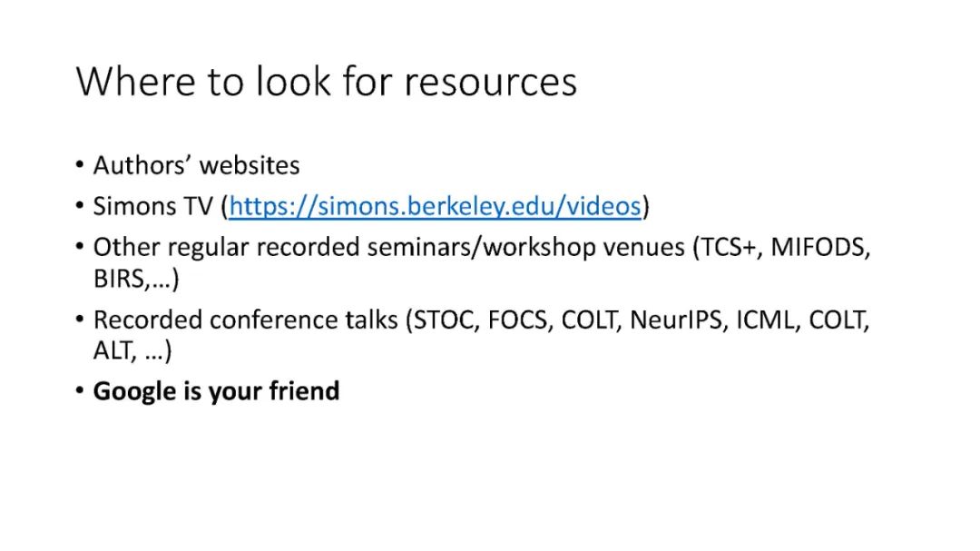This screenshot has height=551, width=980.
Task: Open the simons.berkeley.edu/videos hyperlink
Action: click(435, 206)
